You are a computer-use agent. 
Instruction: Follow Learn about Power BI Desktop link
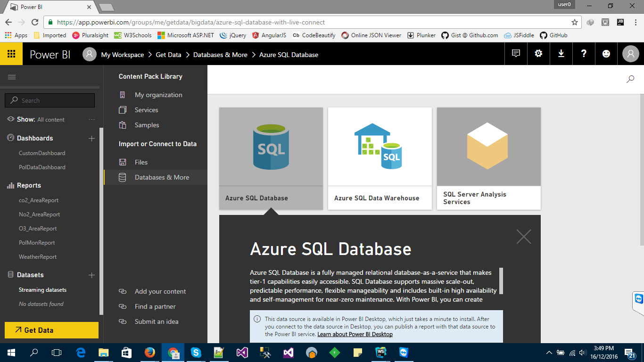tap(355, 334)
